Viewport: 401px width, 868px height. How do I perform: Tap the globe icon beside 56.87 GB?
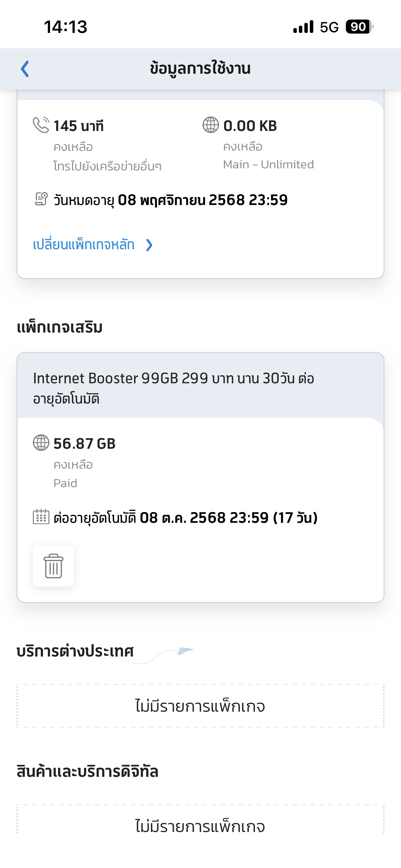click(41, 443)
